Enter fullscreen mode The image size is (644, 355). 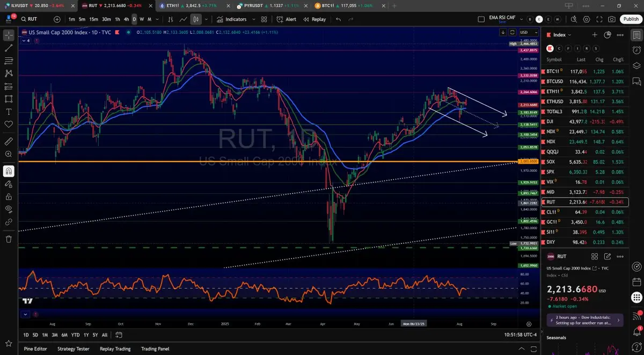[x=599, y=19]
